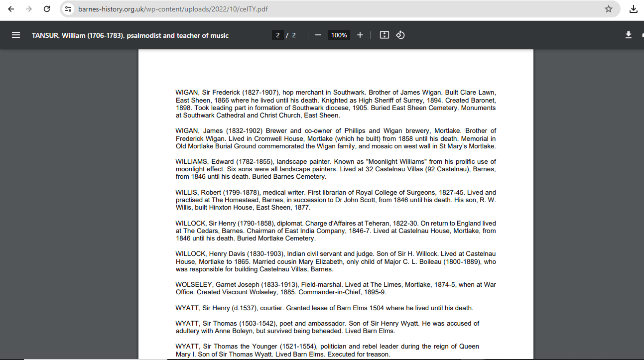Click the WILLIS, Robert entry
The image size is (644, 360).
click(336, 200)
